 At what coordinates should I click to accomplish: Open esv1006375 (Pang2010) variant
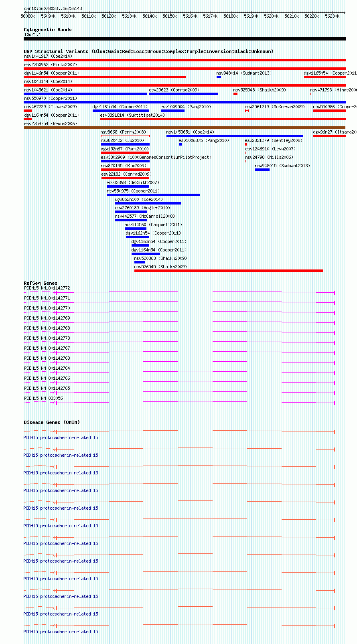(x=204, y=140)
